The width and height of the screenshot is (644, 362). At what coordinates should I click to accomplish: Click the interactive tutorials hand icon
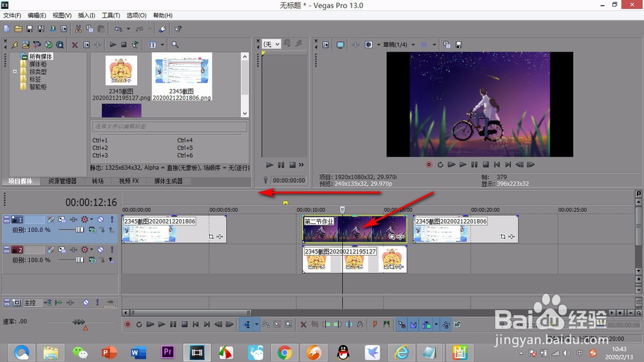[x=163, y=29]
